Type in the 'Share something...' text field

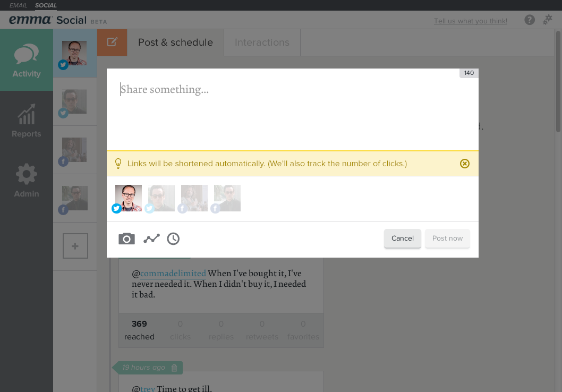pos(292,112)
